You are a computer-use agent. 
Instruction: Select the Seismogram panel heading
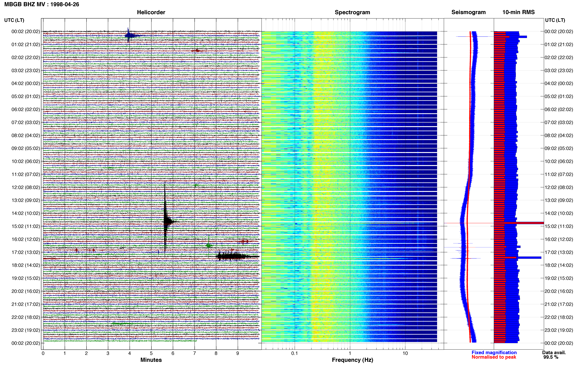(469, 12)
